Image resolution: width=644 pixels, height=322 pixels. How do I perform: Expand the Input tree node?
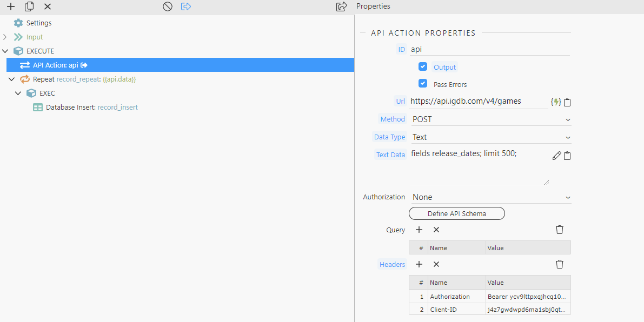[5, 37]
